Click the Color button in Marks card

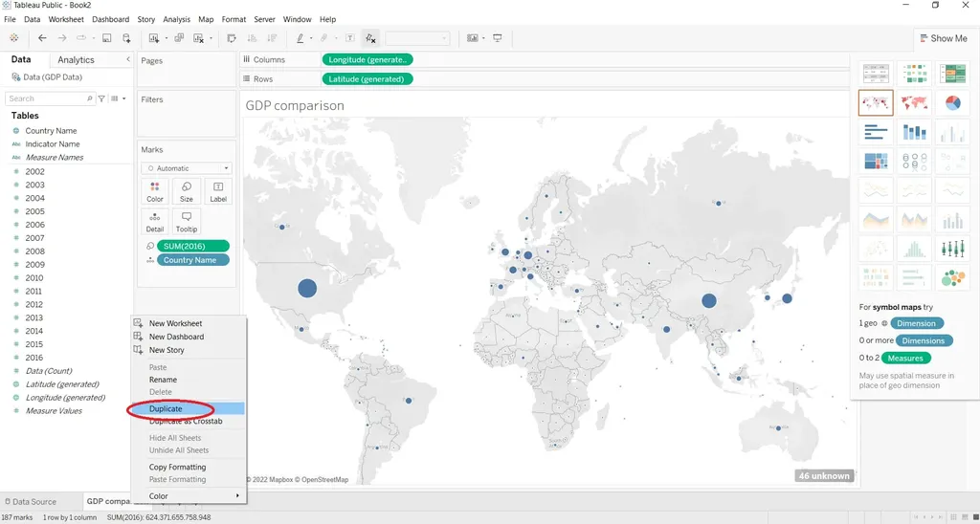155,191
